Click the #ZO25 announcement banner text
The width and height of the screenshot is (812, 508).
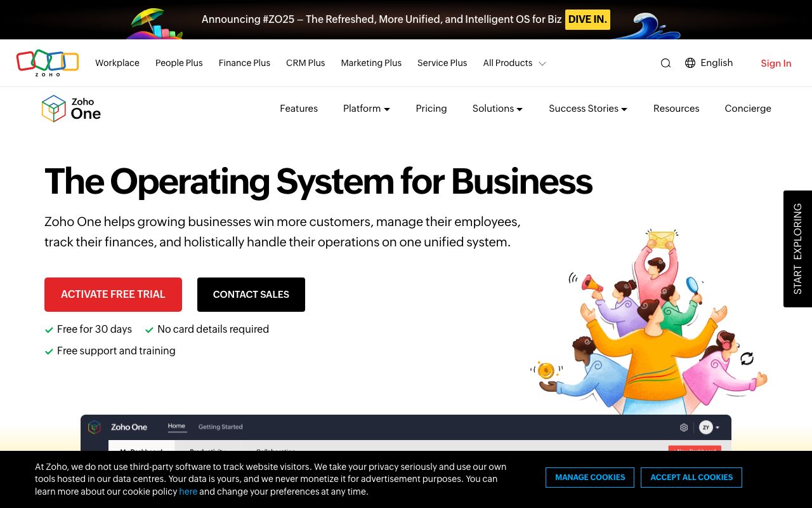tap(381, 19)
